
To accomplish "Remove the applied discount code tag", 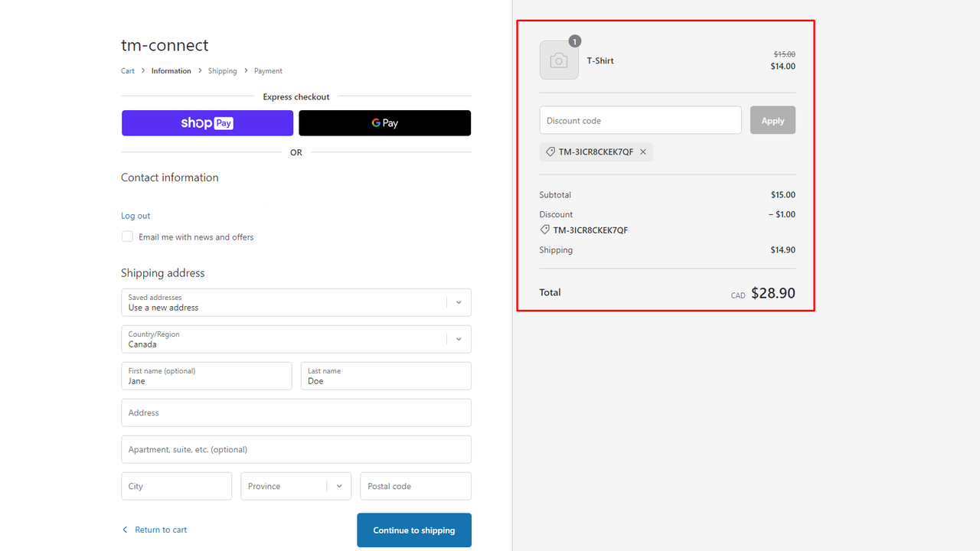I will pyautogui.click(x=643, y=152).
